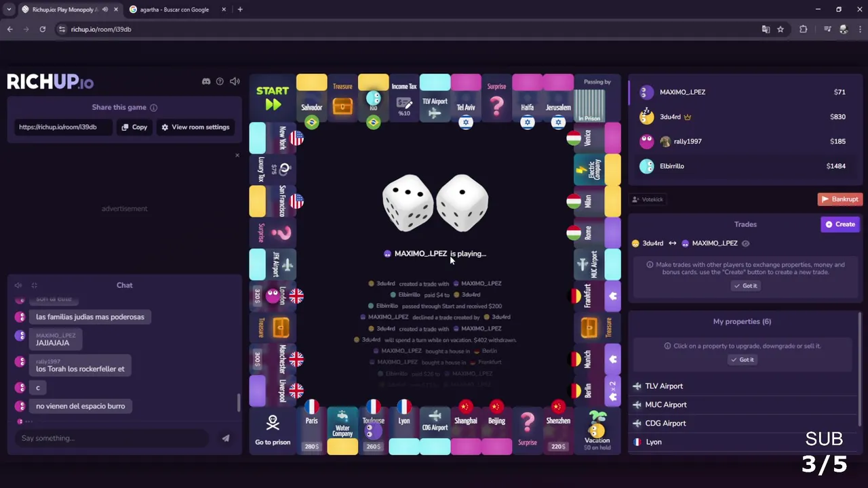This screenshot has width=868, height=488.
Task: Select the Tel Aviv property tile
Action: pos(466,99)
